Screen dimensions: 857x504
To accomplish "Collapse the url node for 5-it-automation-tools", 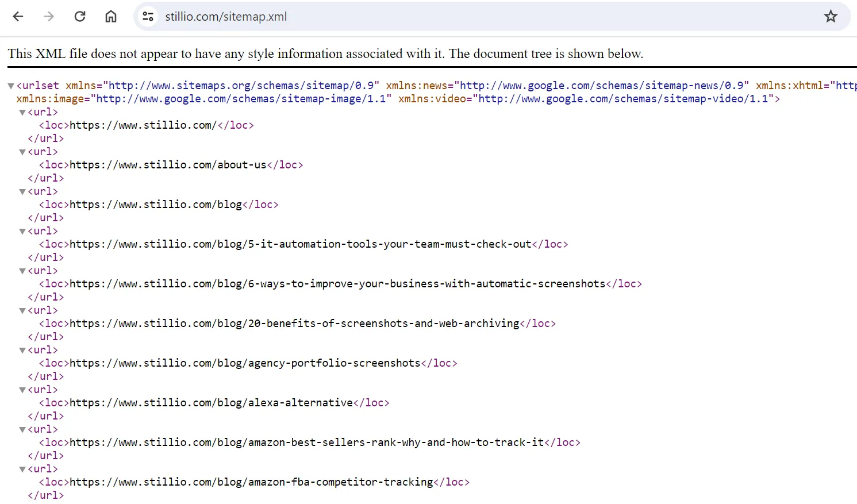I will pos(22,232).
